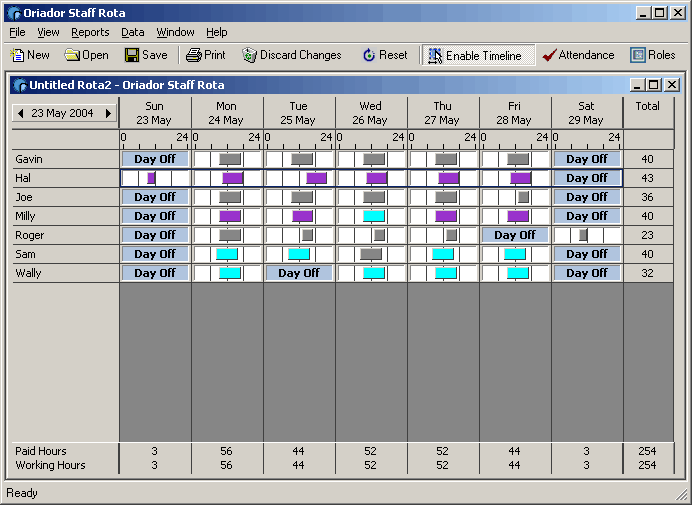Image resolution: width=692 pixels, height=505 pixels.
Task: Click Hal's total hours value 43
Action: click(647, 178)
